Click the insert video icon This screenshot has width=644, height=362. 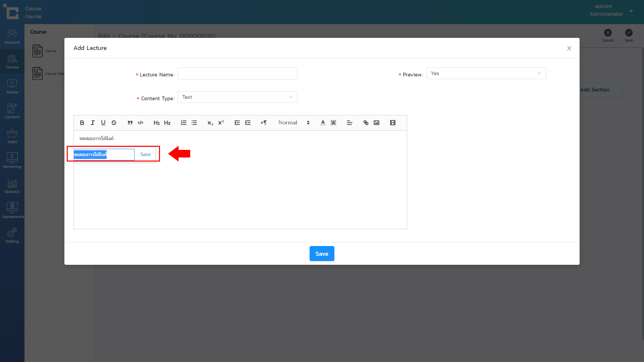(x=393, y=123)
